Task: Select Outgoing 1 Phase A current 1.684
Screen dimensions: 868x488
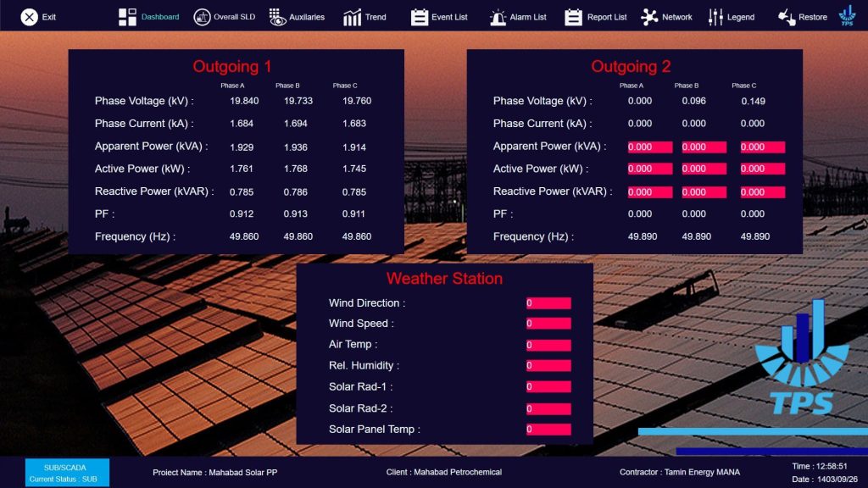Action: [x=242, y=124]
